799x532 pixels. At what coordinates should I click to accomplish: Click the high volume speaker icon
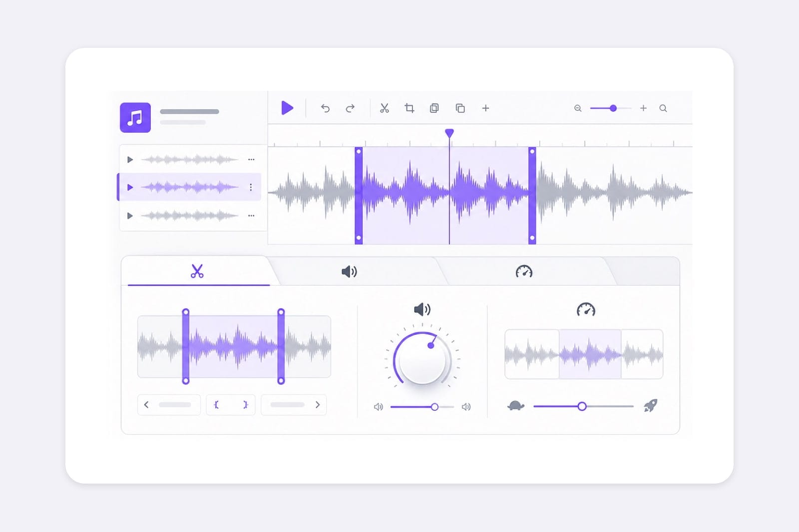point(466,407)
